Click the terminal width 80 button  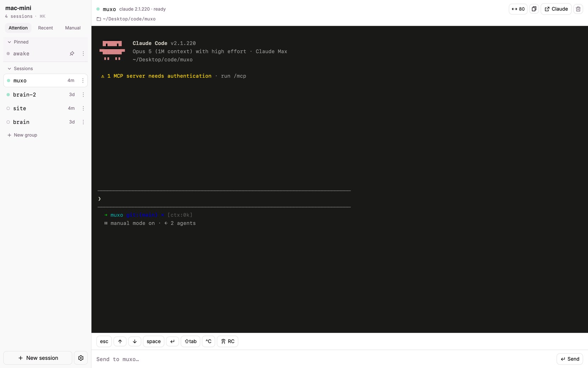coord(518,9)
